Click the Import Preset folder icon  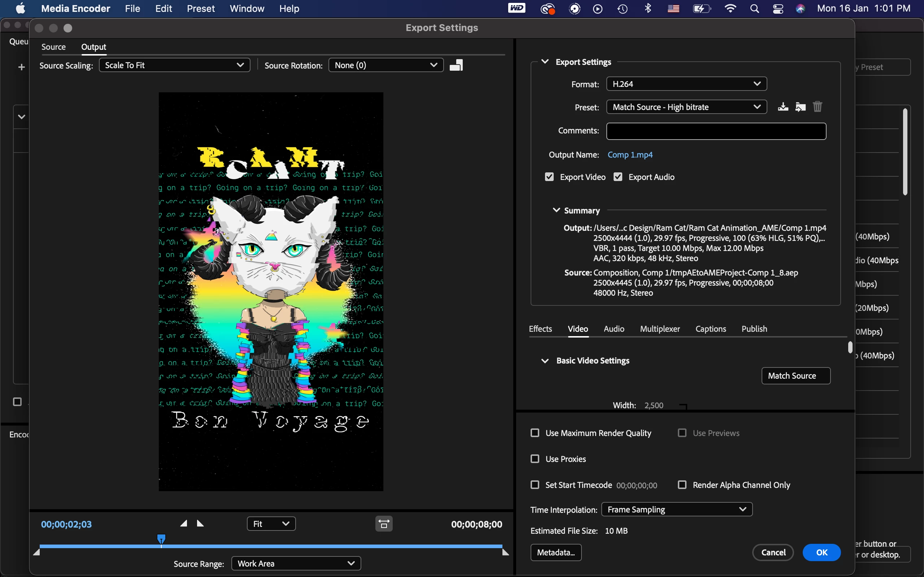pyautogui.click(x=800, y=107)
